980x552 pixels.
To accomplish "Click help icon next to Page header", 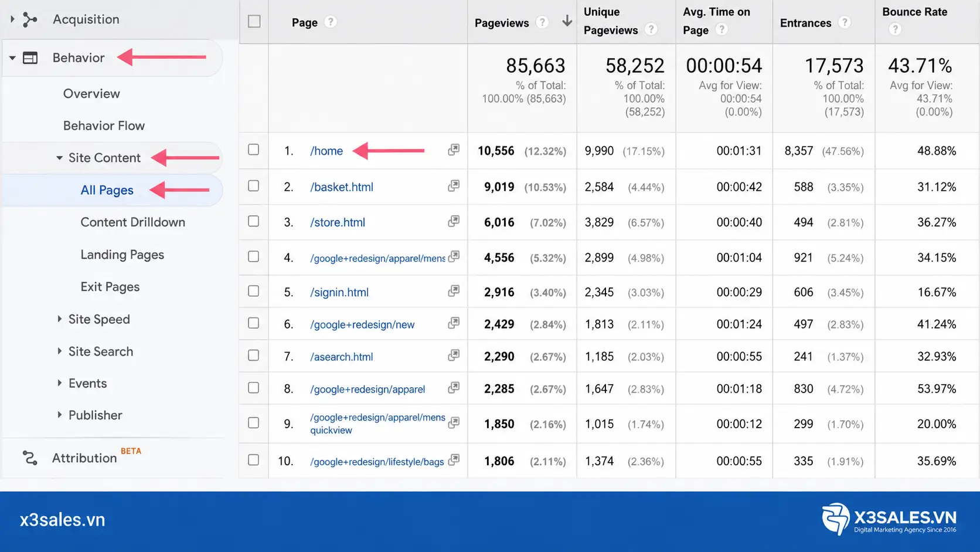I will (331, 22).
